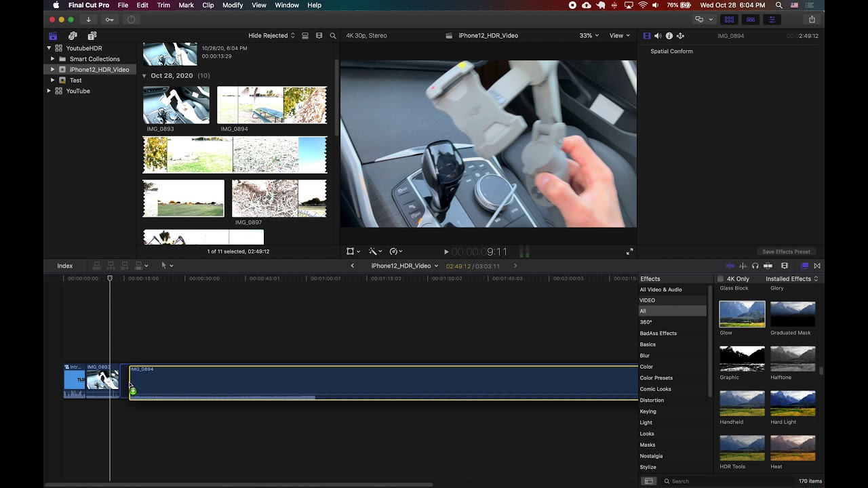Go back in timeline history arrow
This screenshot has height=488, width=868.
click(x=352, y=266)
